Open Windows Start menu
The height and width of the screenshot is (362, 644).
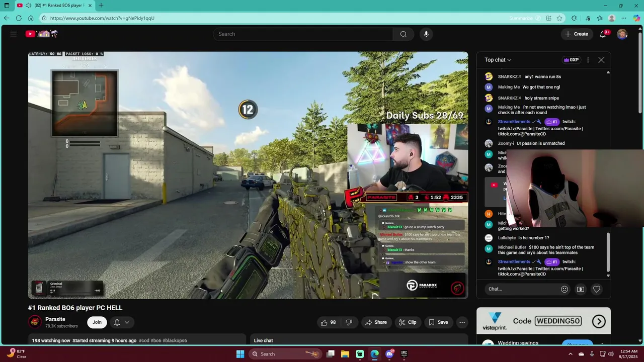tap(240, 354)
